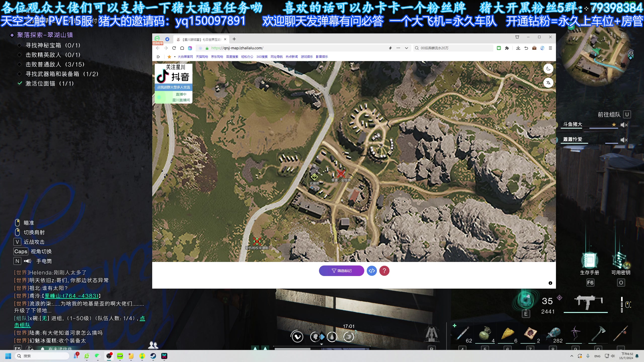
Task: Open the 天猫购物 bookmark
Action: [x=202, y=57]
